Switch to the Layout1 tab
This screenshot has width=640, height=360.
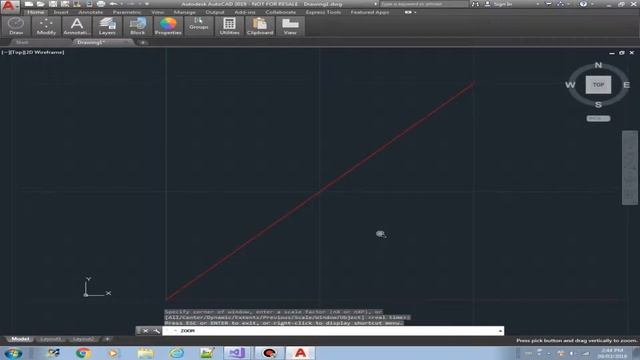point(50,339)
